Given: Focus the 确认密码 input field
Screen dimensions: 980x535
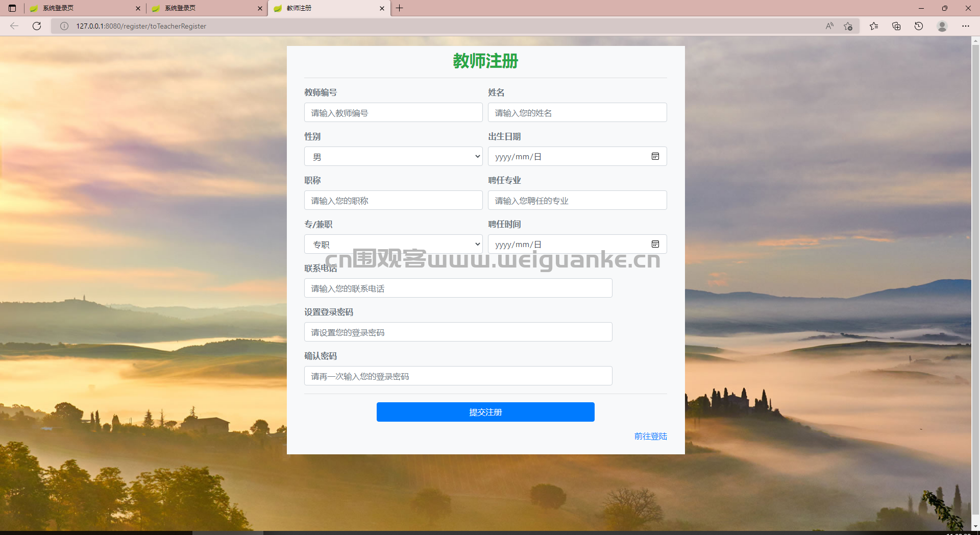Looking at the screenshot, I should tap(458, 376).
